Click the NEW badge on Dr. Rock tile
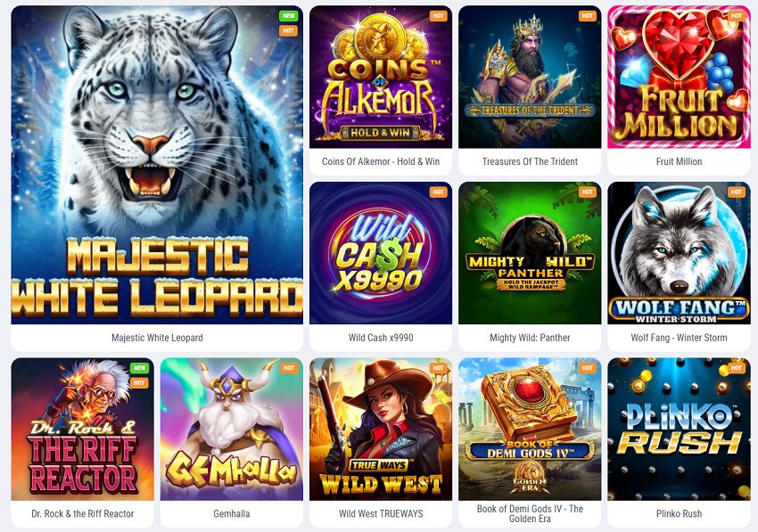Viewport: 758px width, 532px height. (140, 368)
